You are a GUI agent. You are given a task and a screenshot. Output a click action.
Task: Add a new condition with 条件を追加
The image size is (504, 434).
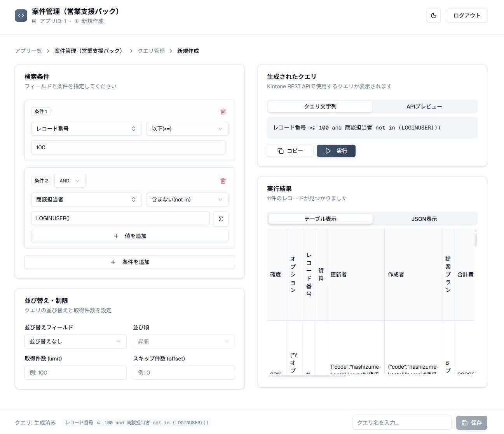(129, 262)
